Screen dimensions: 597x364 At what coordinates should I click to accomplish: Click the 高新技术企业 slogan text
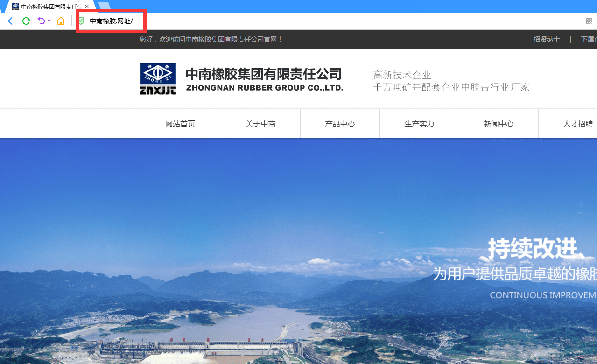pyautogui.click(x=402, y=75)
